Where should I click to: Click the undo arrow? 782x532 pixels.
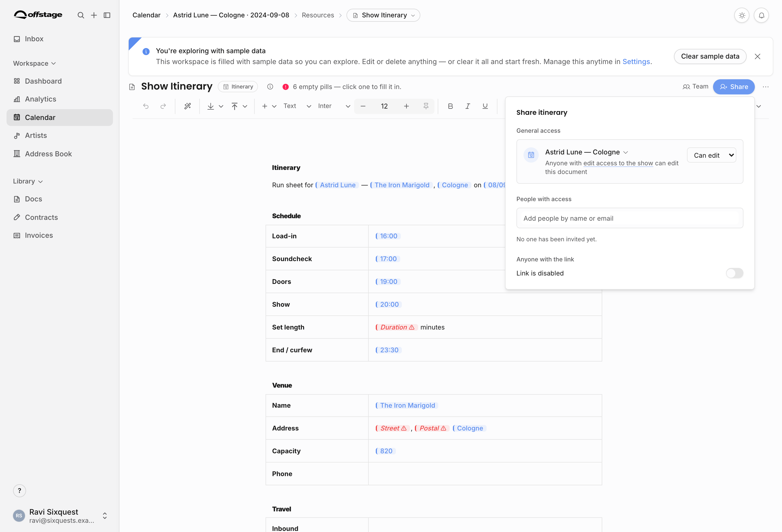coord(146,106)
